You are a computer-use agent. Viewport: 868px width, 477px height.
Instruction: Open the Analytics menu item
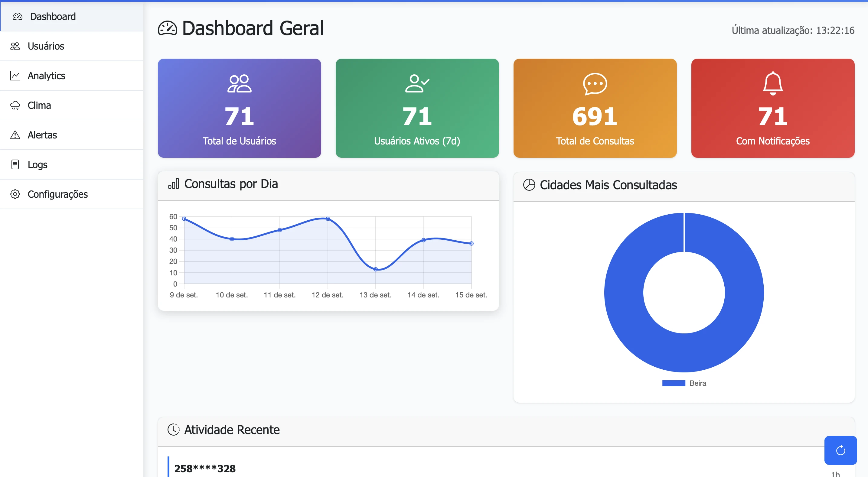[46, 76]
